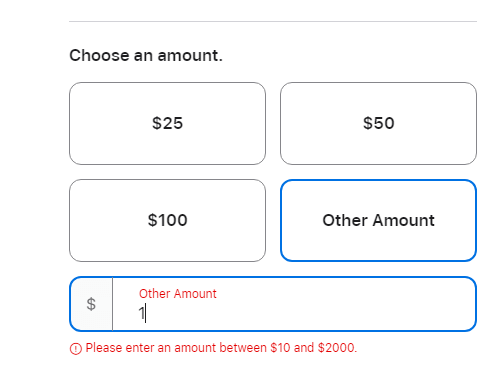
Task: Click the red error alert icon
Action: click(76, 349)
